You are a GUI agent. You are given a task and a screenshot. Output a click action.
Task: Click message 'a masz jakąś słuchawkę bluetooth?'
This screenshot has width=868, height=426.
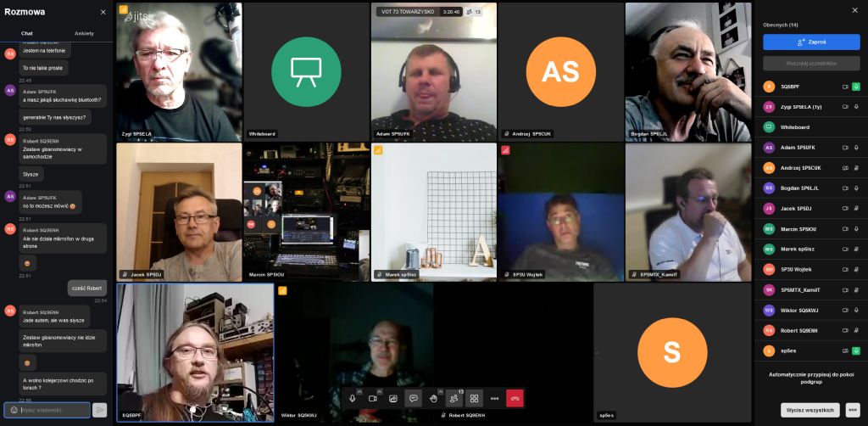click(62, 100)
